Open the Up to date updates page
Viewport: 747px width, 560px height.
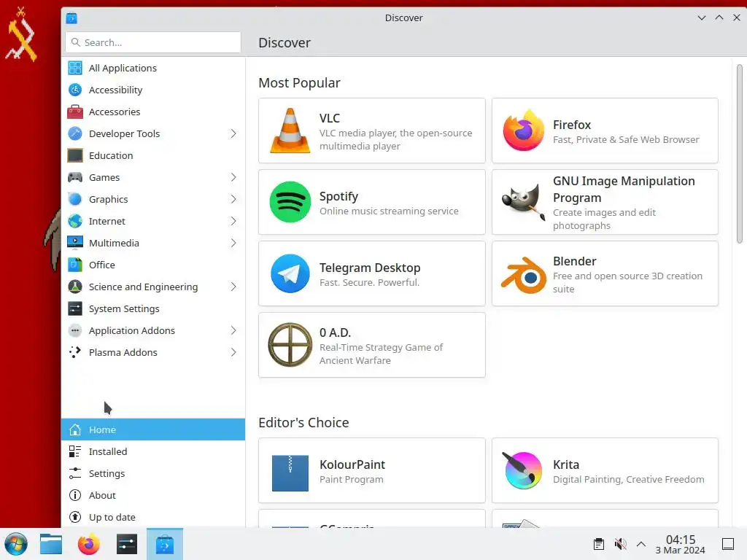(x=153, y=517)
